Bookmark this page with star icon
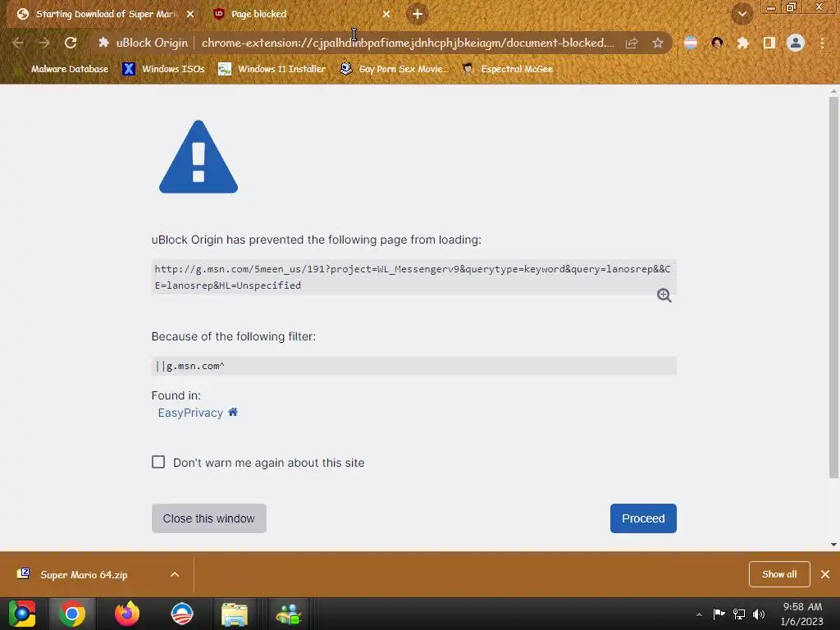Image resolution: width=840 pixels, height=630 pixels. click(658, 43)
